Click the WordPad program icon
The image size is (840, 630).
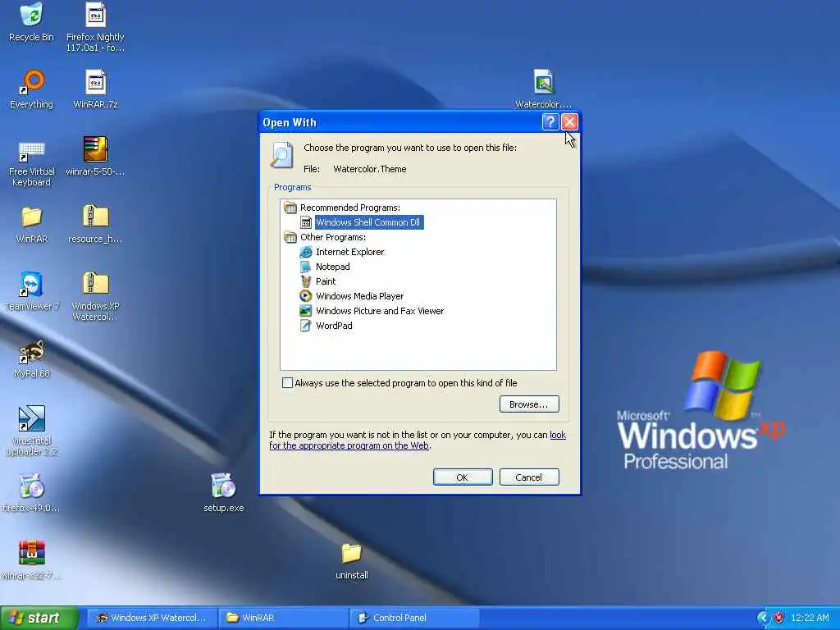click(305, 325)
